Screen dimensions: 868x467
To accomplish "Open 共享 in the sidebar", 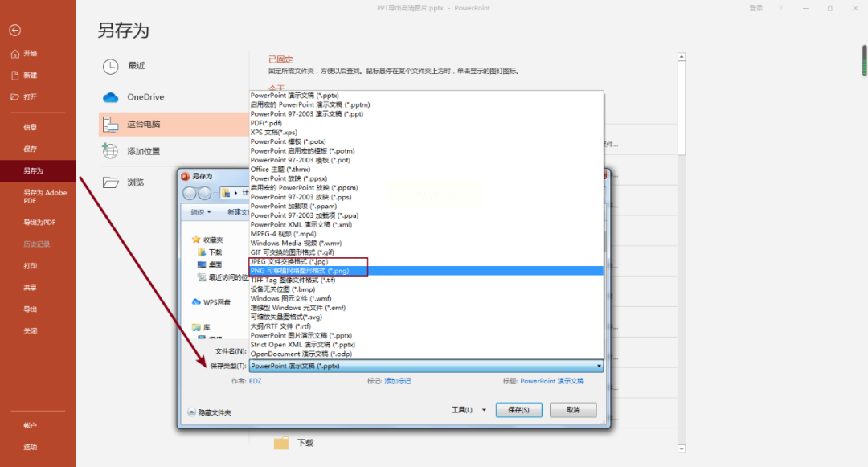I will click(x=31, y=288).
